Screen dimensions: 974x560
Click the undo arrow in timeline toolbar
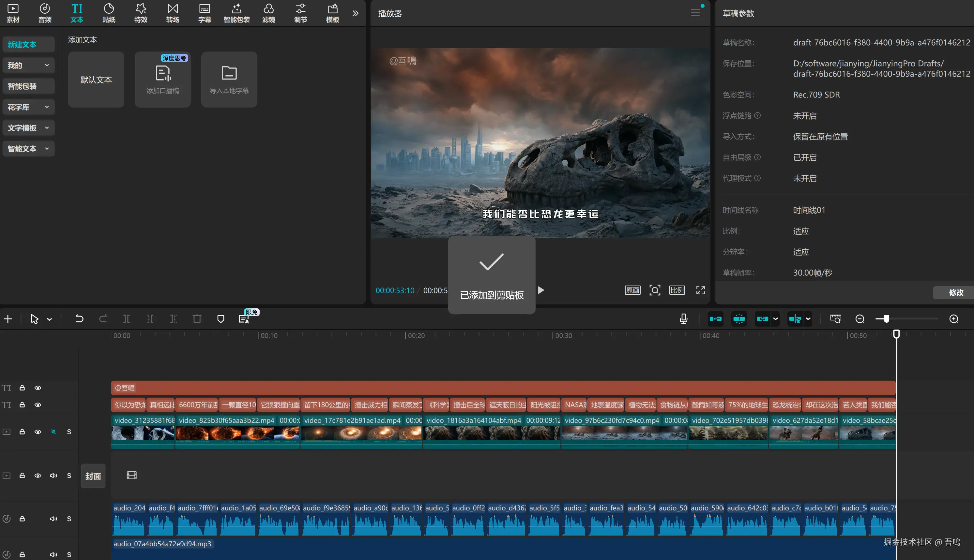click(79, 319)
